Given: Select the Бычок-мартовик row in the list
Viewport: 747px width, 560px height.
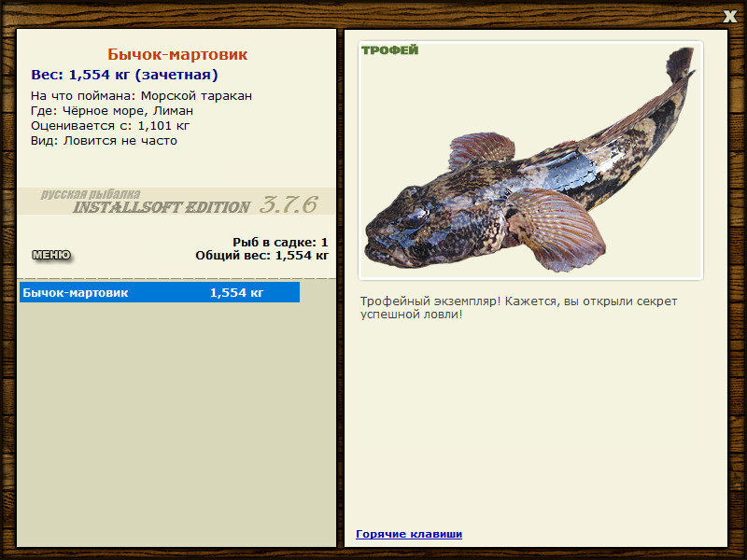Looking at the screenshot, I should click(x=160, y=292).
